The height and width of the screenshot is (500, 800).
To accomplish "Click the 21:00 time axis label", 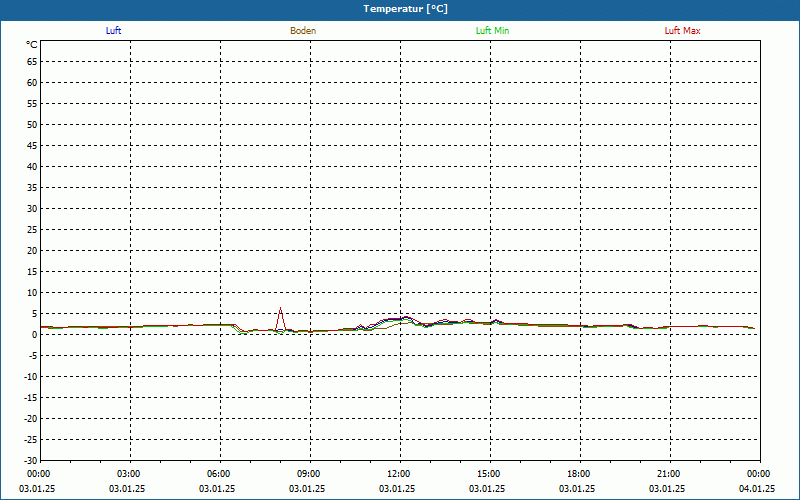I will [668, 474].
